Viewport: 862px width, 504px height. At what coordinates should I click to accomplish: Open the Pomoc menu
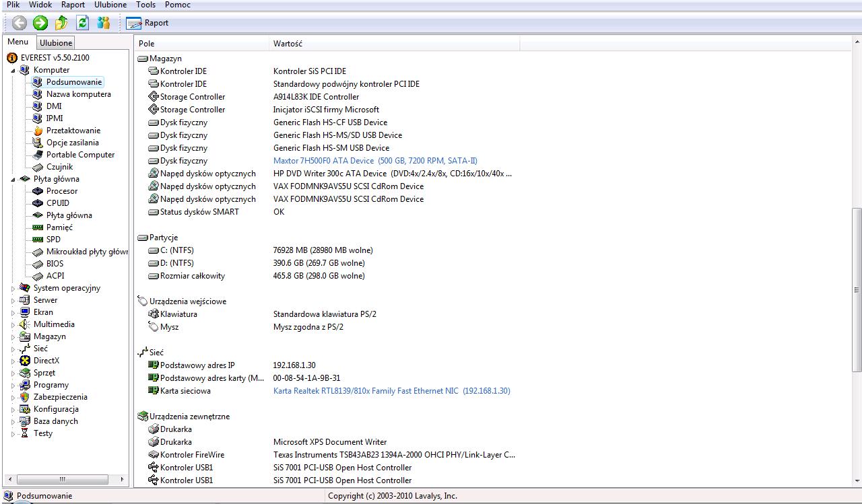(x=178, y=5)
